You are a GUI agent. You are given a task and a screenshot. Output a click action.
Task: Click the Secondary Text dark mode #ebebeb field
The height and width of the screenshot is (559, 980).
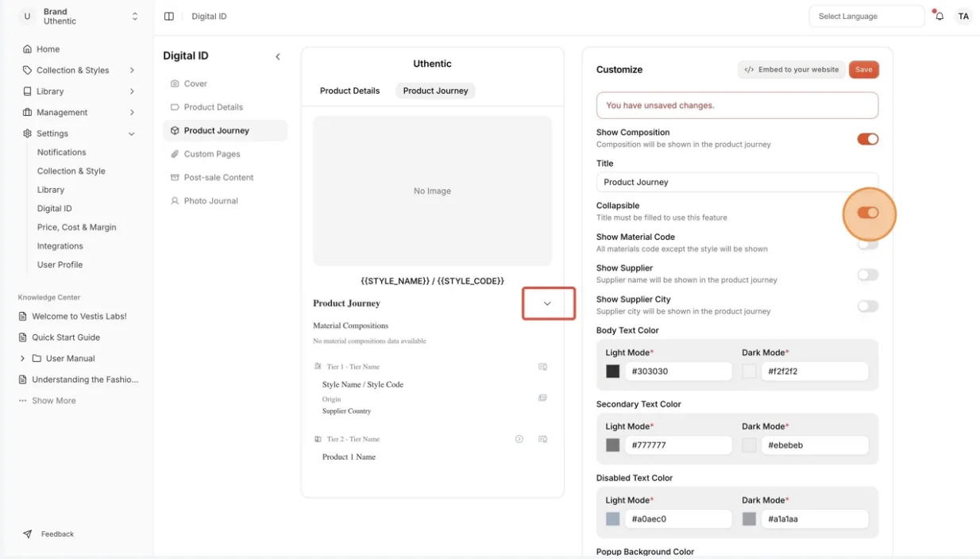(x=814, y=445)
